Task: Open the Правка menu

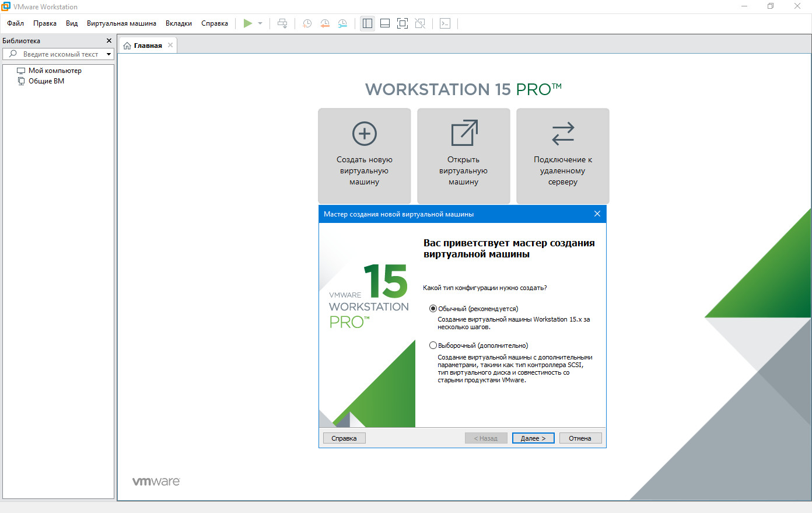Action: 45,23
